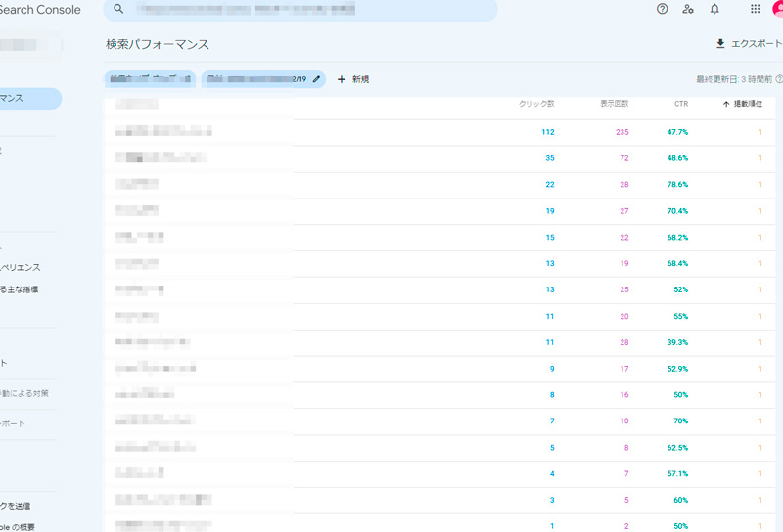Click the help icon beside last updated time
Screen dimensions: 783x532
pyautogui.click(x=779, y=79)
